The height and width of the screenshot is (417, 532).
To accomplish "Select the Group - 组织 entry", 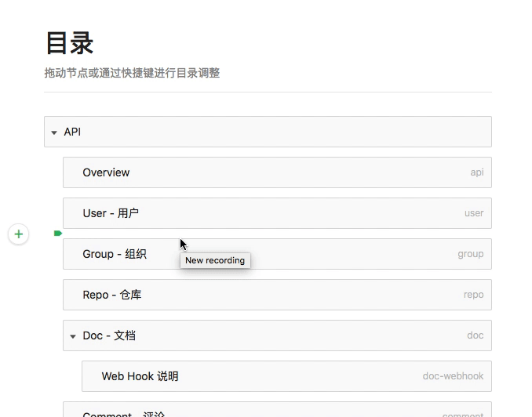I will tap(115, 254).
